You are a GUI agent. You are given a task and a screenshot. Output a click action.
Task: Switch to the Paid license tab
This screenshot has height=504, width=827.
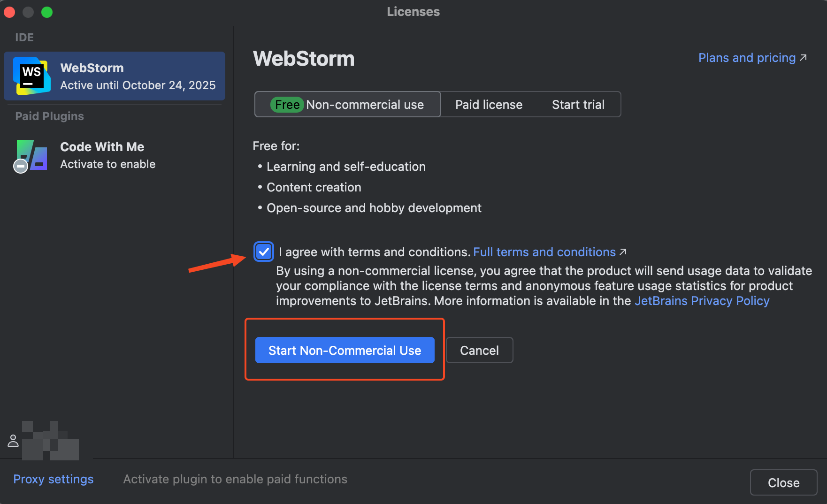click(x=489, y=105)
